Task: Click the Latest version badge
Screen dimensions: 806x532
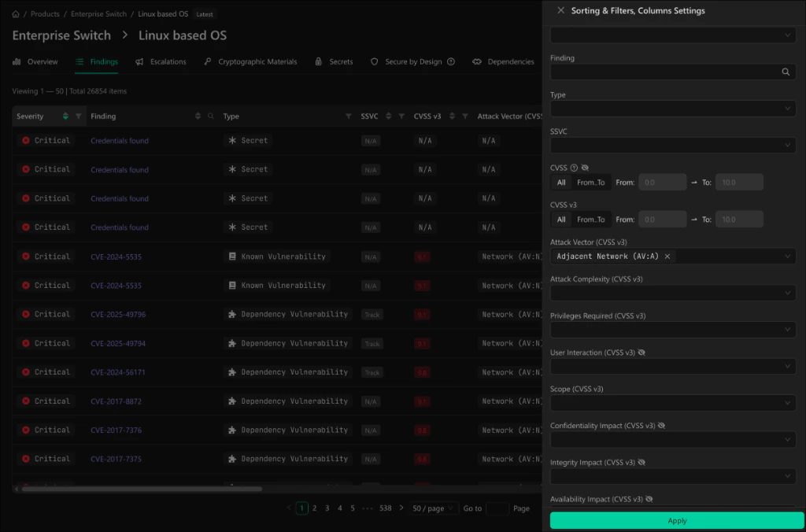Action: 204,14
